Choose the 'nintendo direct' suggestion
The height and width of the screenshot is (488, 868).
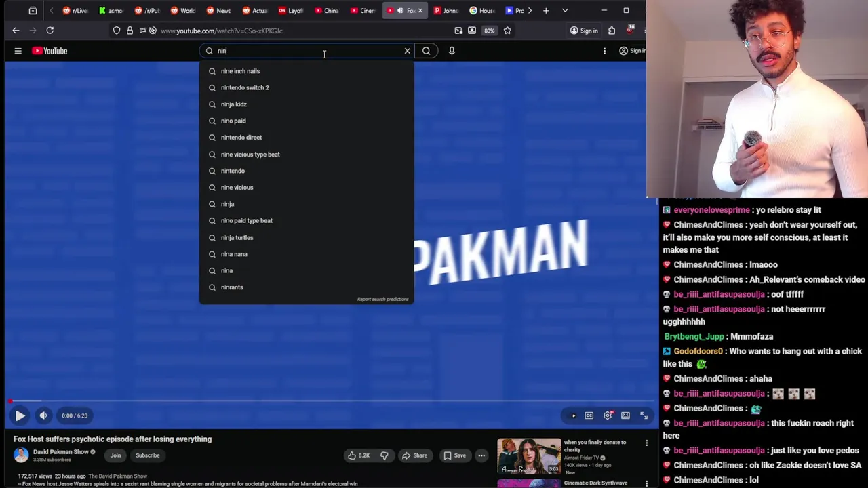307,138
